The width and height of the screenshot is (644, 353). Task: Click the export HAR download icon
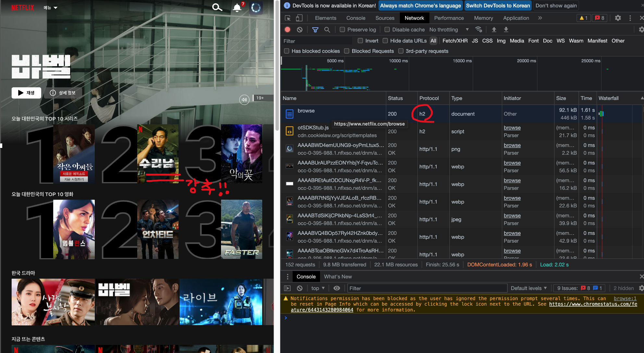506,30
